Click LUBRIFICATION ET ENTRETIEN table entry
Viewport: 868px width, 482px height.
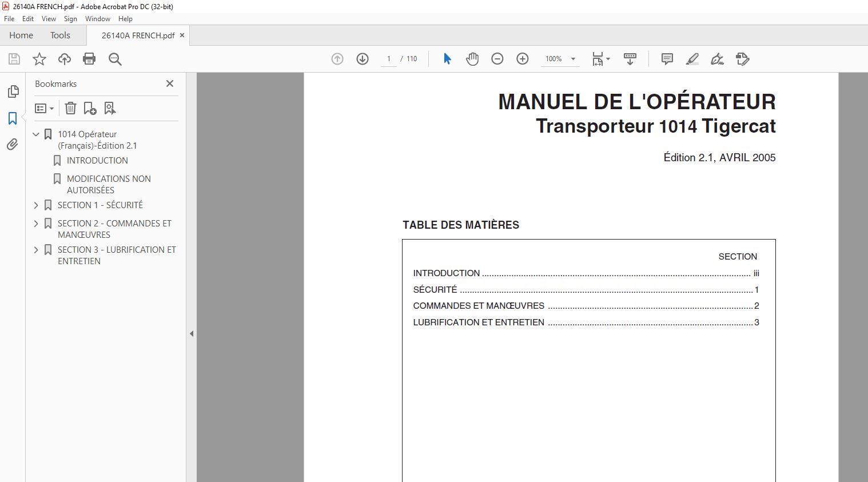coord(586,322)
